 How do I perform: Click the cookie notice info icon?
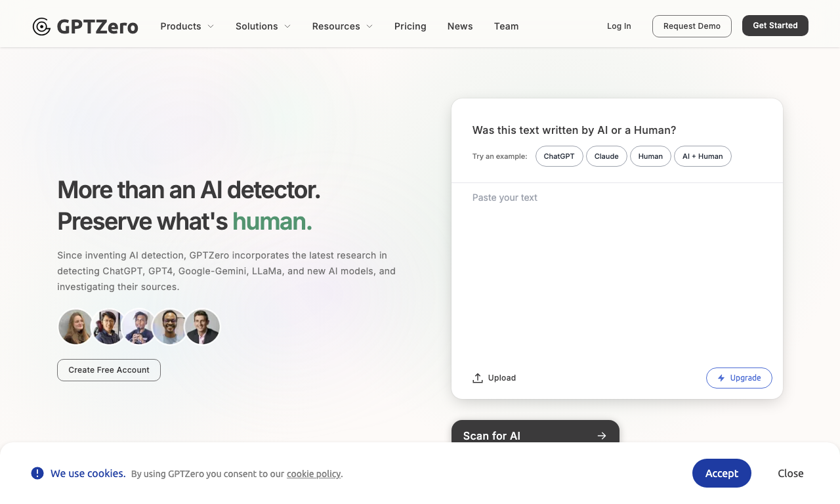(37, 473)
